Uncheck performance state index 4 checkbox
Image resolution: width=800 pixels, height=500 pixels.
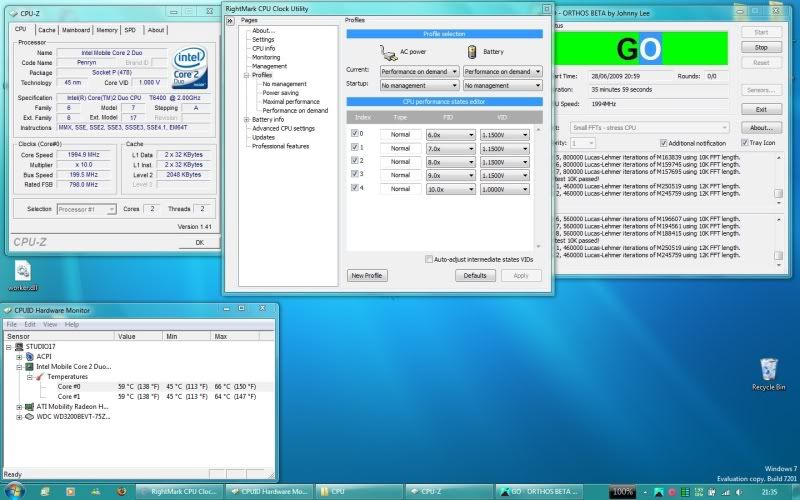pos(355,187)
